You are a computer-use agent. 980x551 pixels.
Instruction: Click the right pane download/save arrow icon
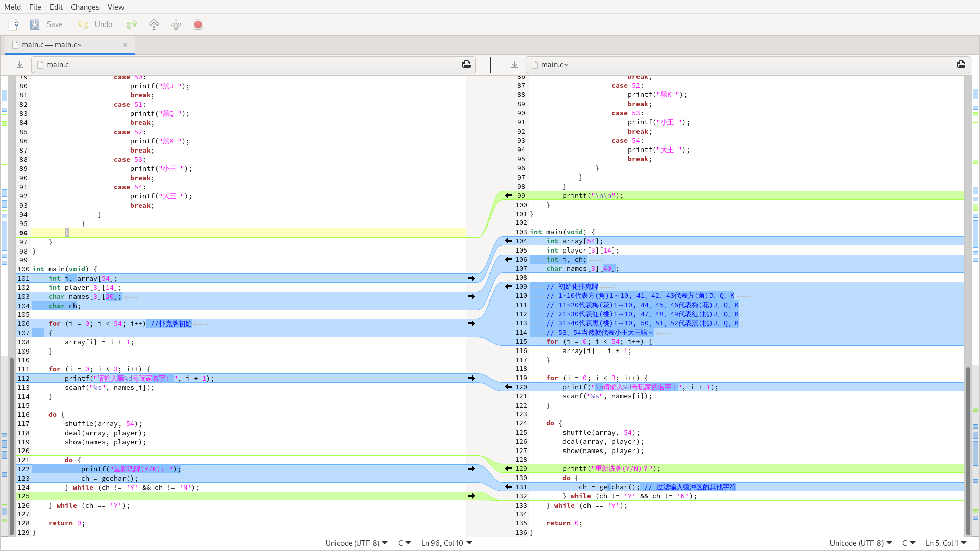[514, 65]
